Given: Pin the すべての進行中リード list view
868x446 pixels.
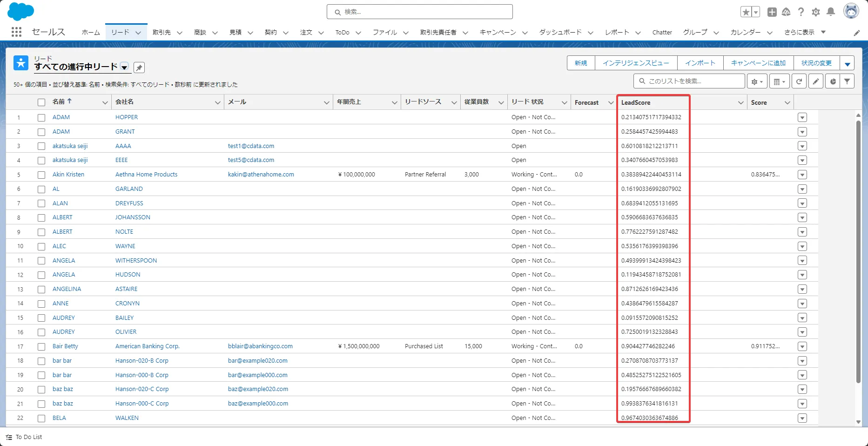Looking at the screenshot, I should 139,68.
